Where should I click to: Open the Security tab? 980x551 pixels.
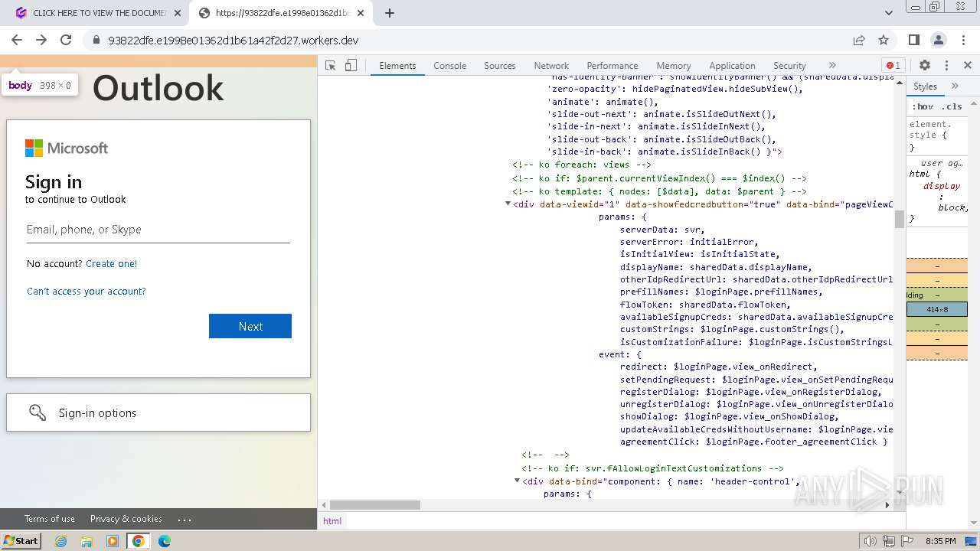[789, 66]
